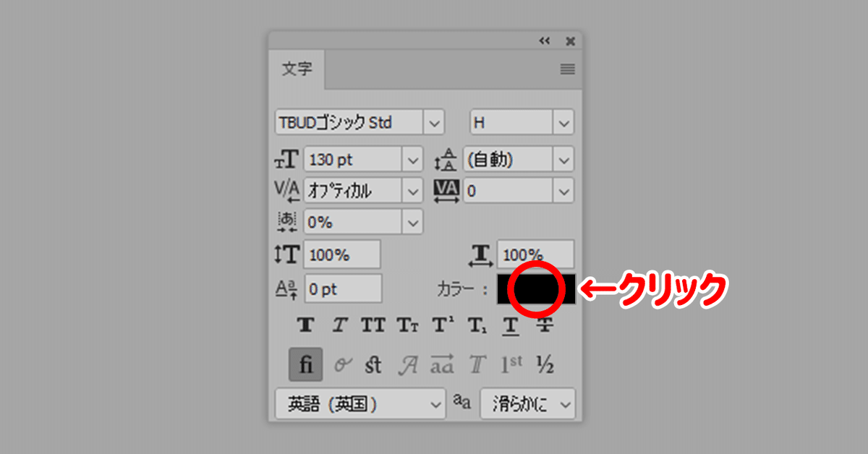Click the tracking VA icon
The height and width of the screenshot is (454, 868).
[446, 190]
